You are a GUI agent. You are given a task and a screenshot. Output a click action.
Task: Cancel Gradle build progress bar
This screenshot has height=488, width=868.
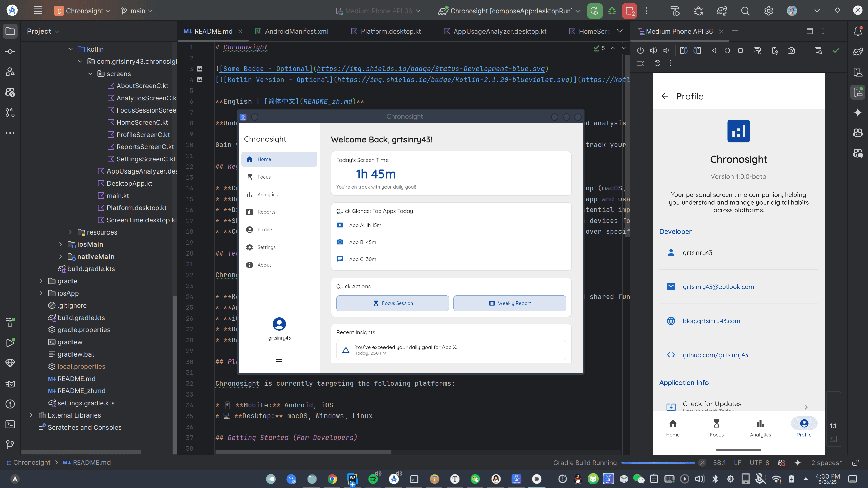coord(702,463)
